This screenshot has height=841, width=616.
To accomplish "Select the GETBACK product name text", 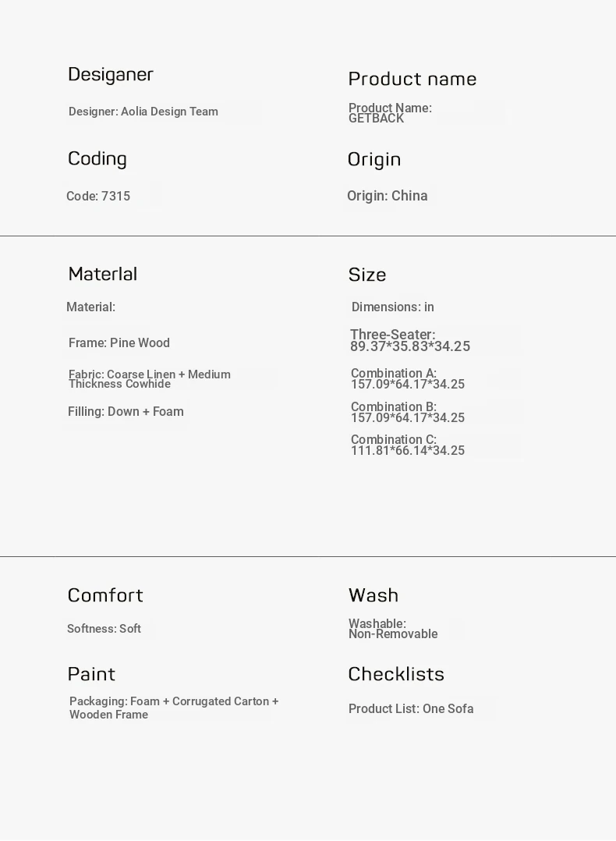I will tap(390, 113).
